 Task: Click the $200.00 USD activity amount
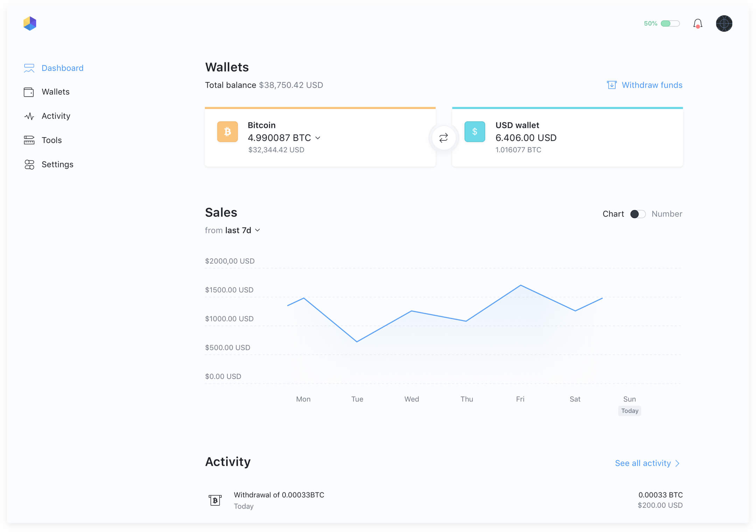coord(660,505)
